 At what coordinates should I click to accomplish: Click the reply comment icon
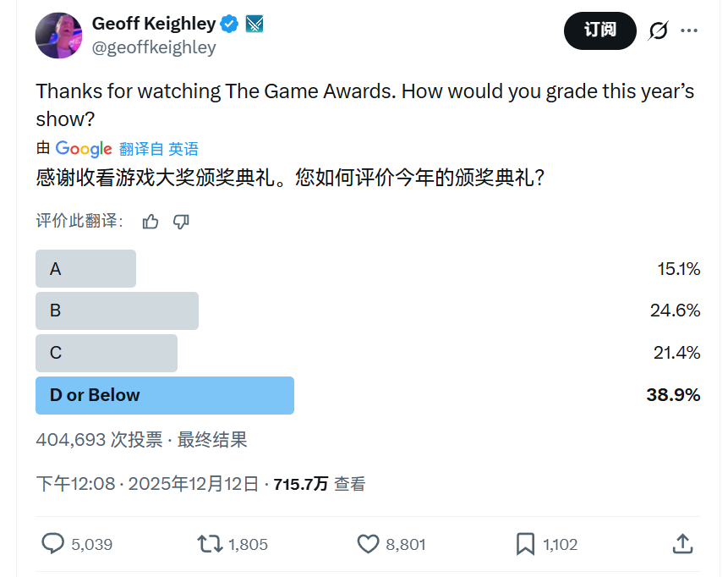click(53, 544)
